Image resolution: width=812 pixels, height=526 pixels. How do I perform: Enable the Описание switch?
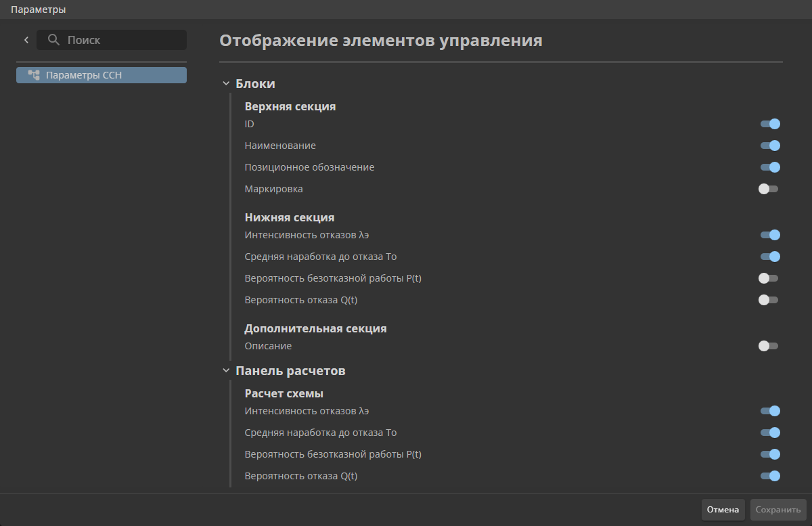pos(769,346)
